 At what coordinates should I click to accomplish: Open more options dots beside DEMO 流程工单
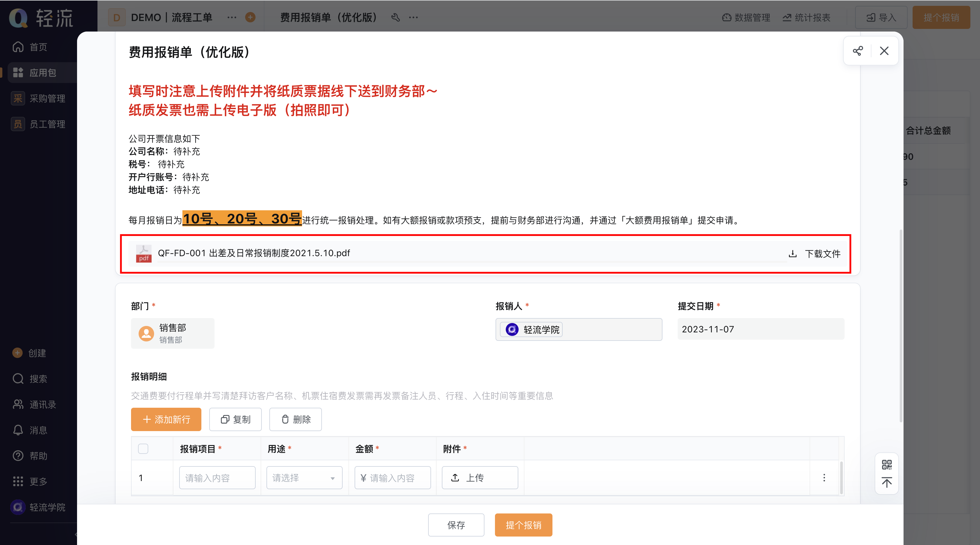click(232, 17)
